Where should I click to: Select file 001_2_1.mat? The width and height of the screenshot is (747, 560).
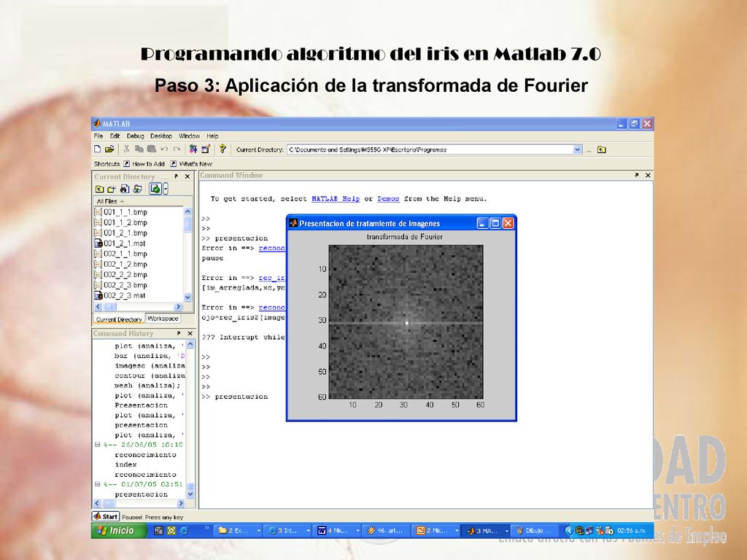[x=120, y=244]
